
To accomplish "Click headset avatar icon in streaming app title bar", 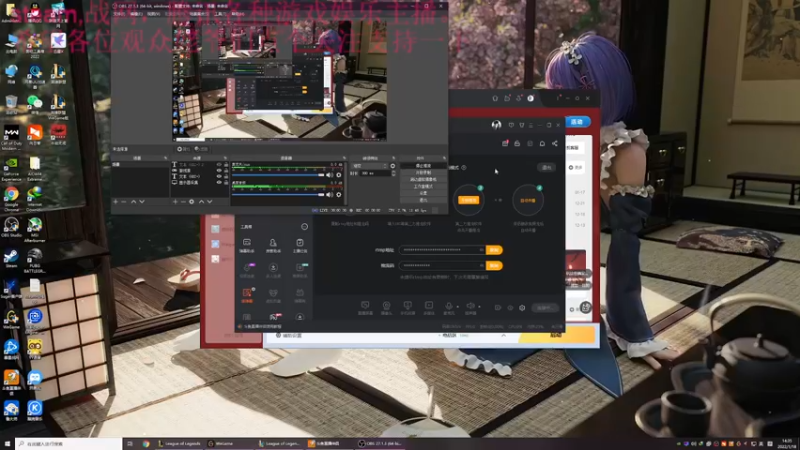I will (496, 124).
